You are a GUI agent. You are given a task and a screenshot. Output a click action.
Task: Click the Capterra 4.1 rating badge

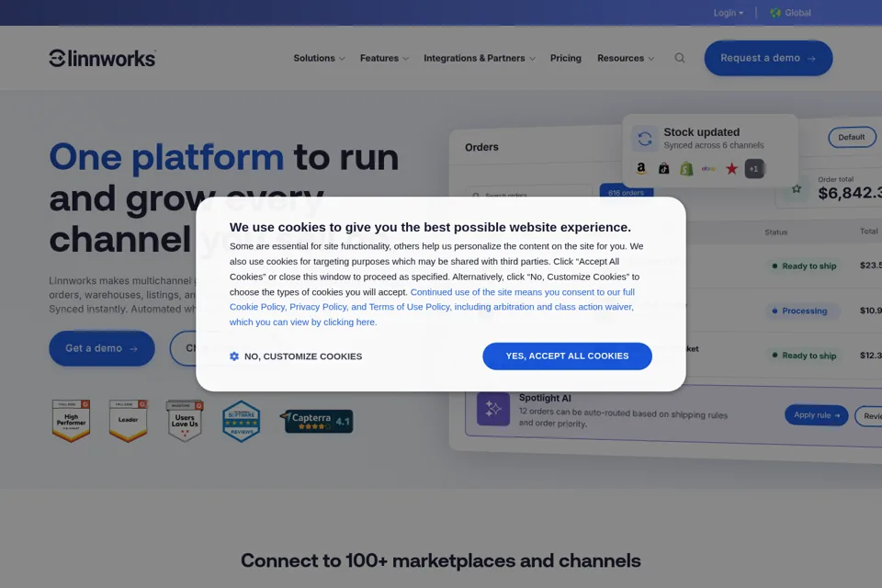317,421
